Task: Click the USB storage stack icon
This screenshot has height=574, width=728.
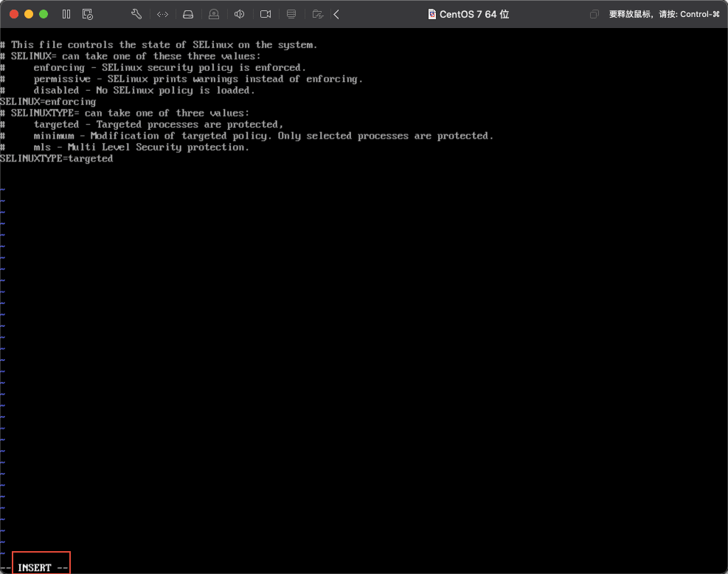Action: click(x=291, y=14)
